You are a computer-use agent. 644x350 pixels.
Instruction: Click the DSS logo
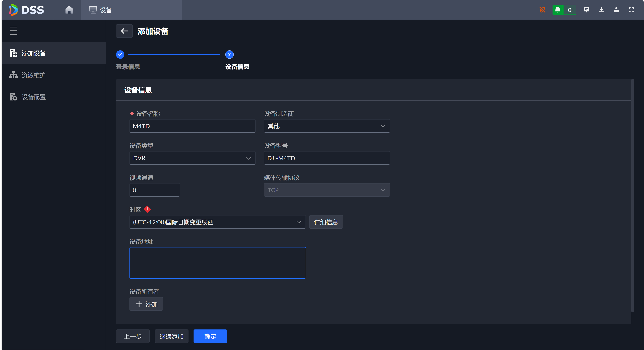[x=27, y=10]
